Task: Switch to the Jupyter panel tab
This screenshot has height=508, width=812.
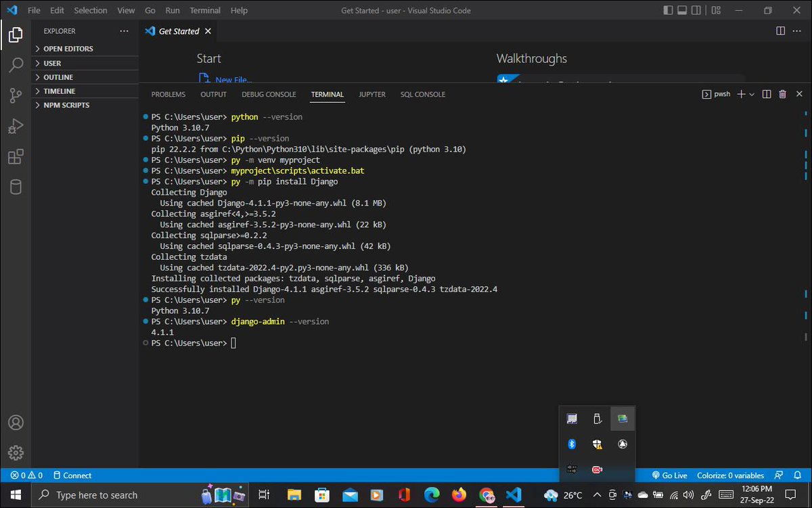Action: click(x=372, y=95)
